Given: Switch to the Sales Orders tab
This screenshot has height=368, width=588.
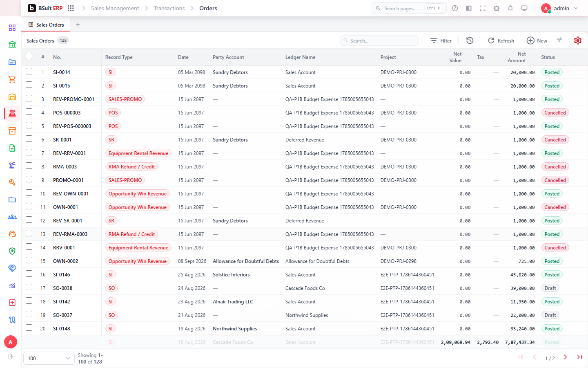Looking at the screenshot, I should [46, 25].
